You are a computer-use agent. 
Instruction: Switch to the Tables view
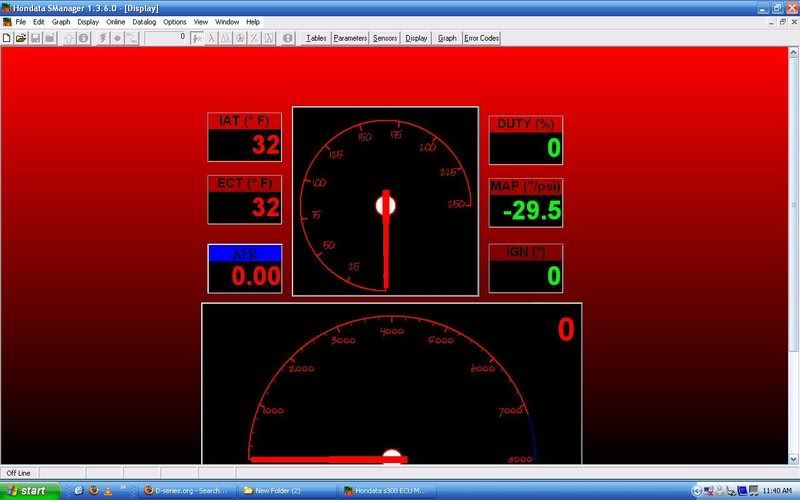coord(316,38)
